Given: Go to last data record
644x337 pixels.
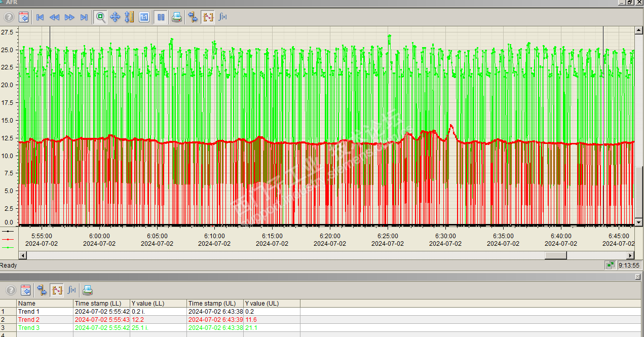Looking at the screenshot, I should click(x=84, y=17).
